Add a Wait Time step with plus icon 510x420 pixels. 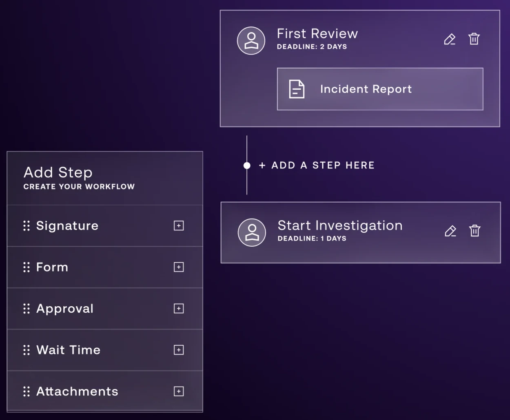179,350
